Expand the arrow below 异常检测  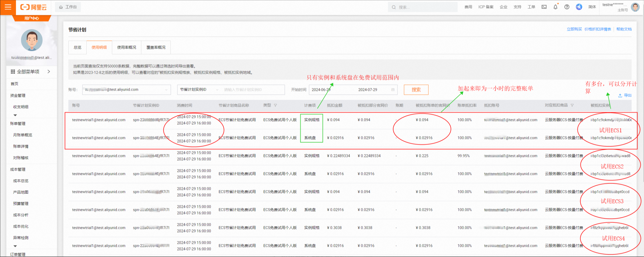pyautogui.click(x=15, y=246)
